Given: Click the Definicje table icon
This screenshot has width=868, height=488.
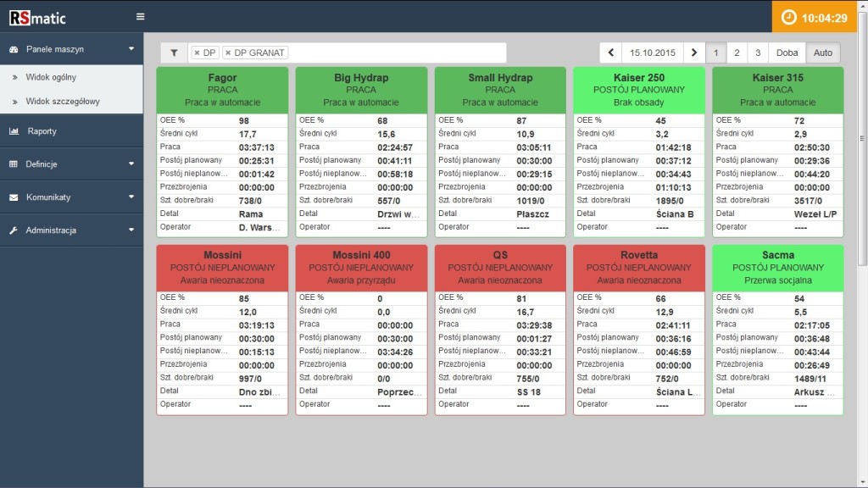Looking at the screenshot, I should (x=14, y=164).
